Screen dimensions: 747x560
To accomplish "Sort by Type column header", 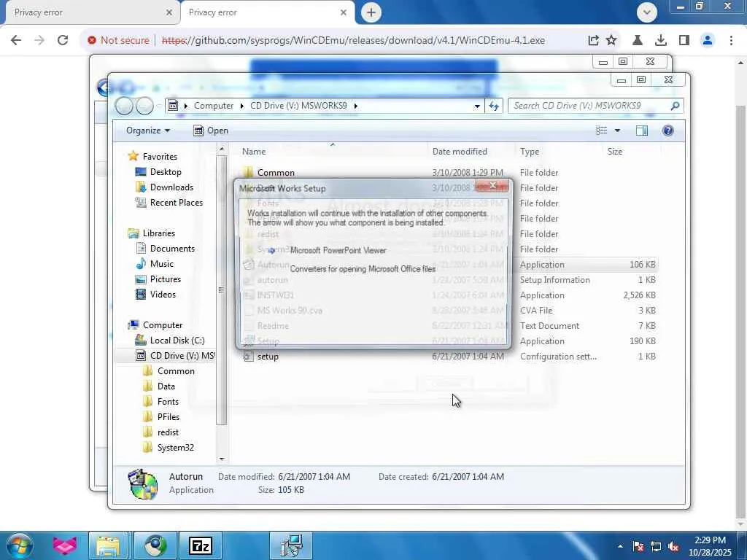I will pos(530,152).
